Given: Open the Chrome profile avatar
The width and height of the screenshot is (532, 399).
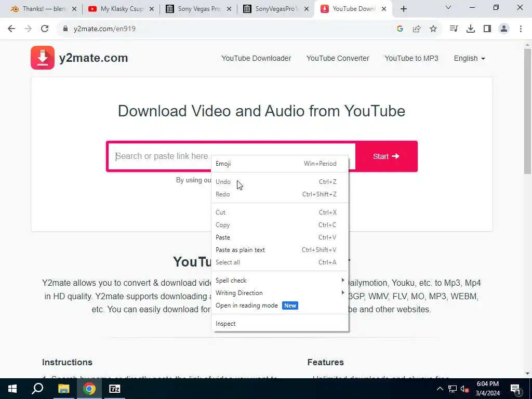Looking at the screenshot, I should (504, 29).
